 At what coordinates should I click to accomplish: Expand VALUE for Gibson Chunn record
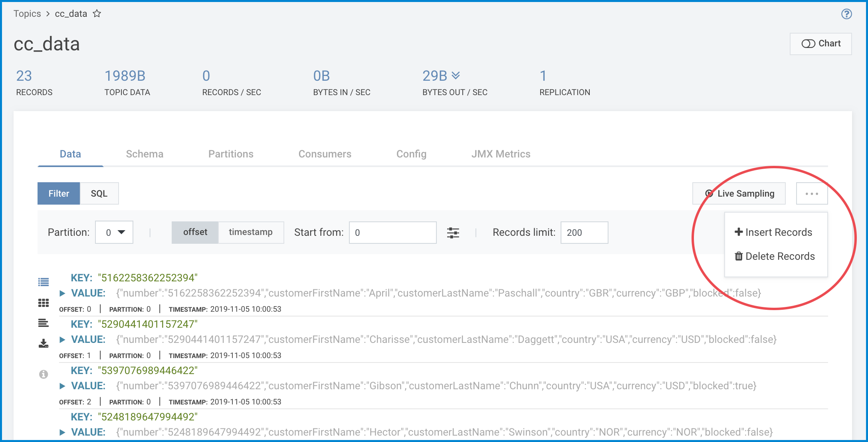point(62,386)
